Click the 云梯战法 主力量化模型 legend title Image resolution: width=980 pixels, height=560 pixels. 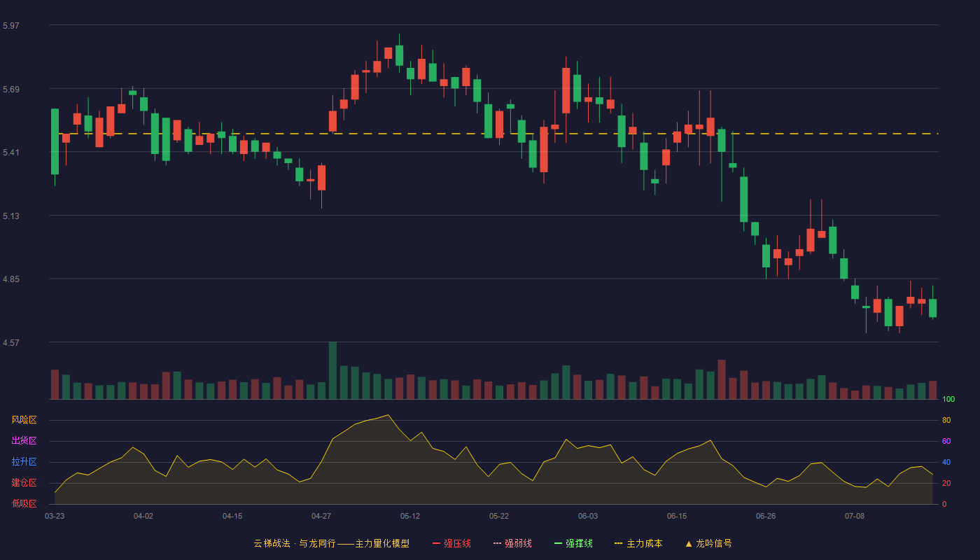331,543
